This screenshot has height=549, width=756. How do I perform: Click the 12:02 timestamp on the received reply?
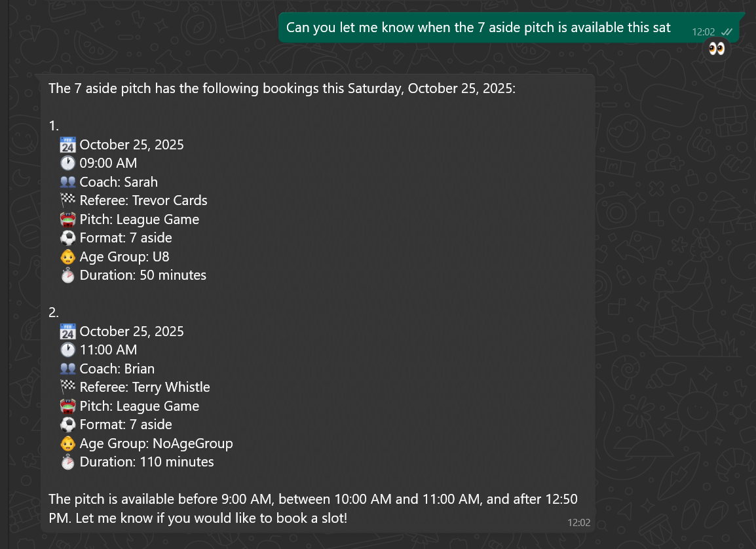[578, 522]
